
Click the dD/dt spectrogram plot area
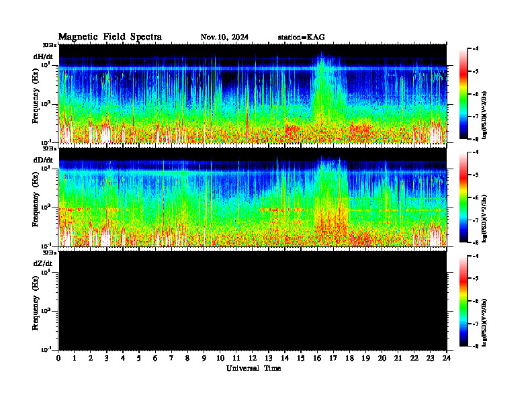pyautogui.click(x=253, y=197)
